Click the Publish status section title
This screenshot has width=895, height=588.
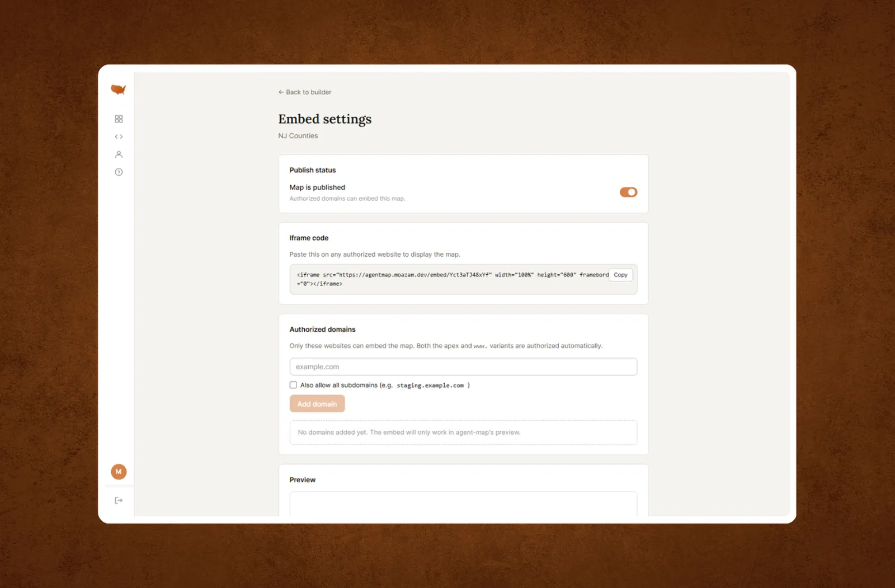point(313,170)
